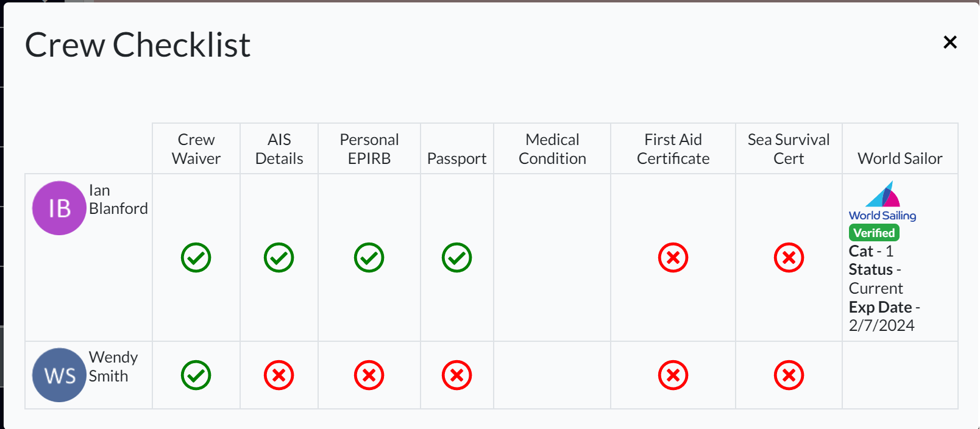Click Ian Blanford's AIS Details checkmark icon
This screenshot has width=980, height=429.
(279, 258)
